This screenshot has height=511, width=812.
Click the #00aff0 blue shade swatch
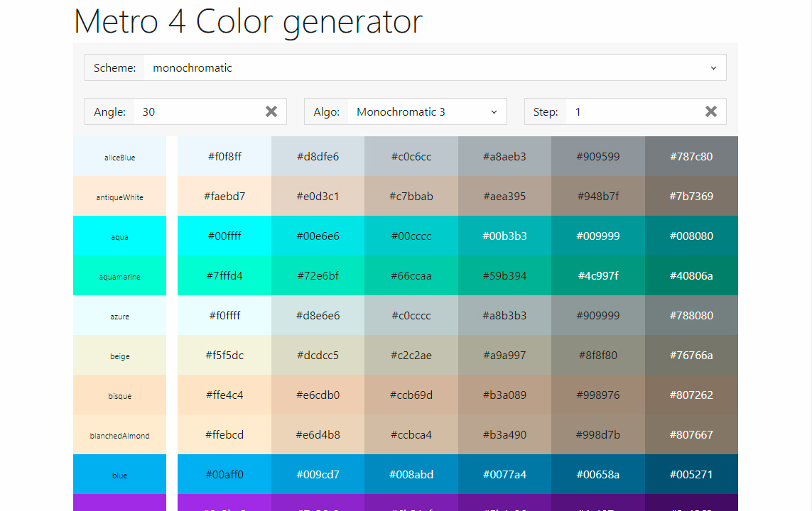pos(224,474)
